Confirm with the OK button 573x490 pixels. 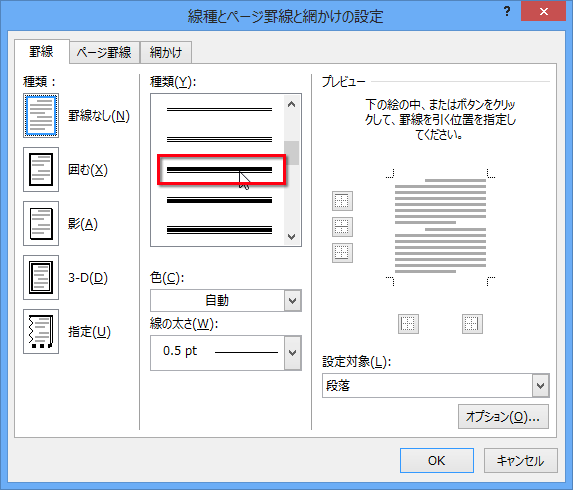437,461
